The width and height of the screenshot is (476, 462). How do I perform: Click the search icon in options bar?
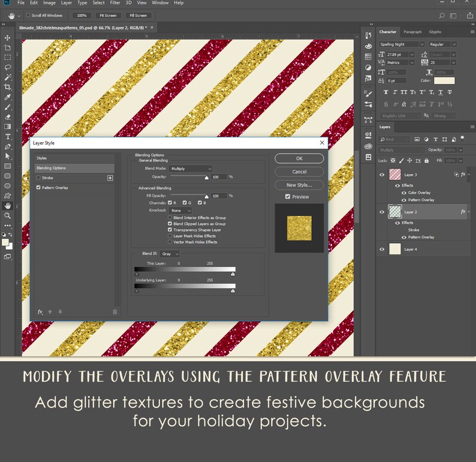pos(442,16)
